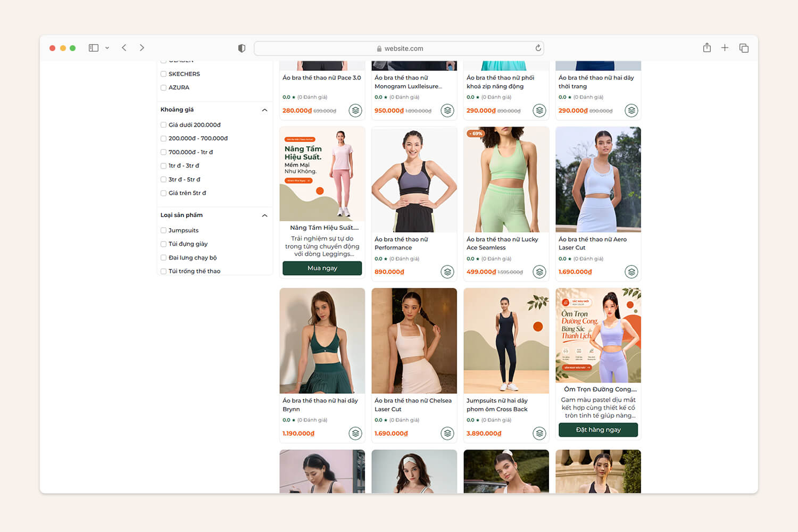
Task: Click the 950.000đ price on Monogram Luxleisure
Action: pos(389,111)
